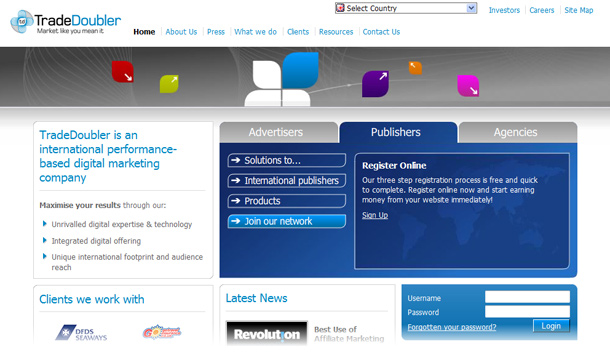
Task: Click the pink leaf icon in banner
Action: tap(468, 86)
